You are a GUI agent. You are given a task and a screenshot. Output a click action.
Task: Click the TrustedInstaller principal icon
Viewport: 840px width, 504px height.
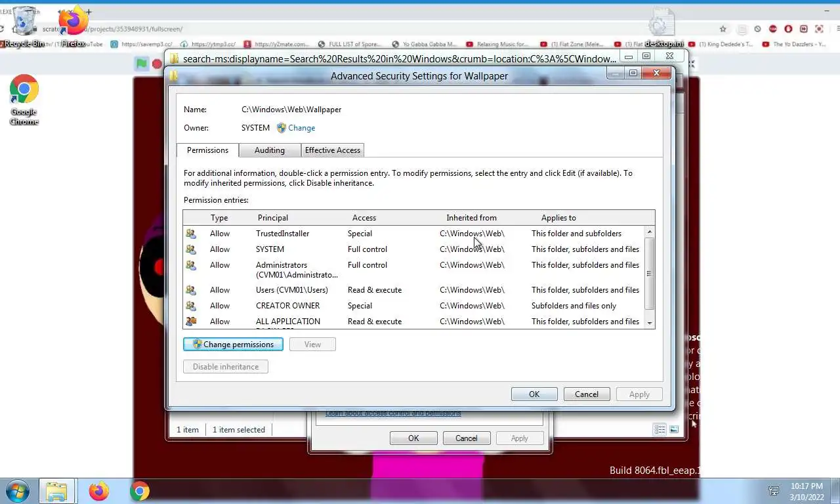pyautogui.click(x=191, y=234)
